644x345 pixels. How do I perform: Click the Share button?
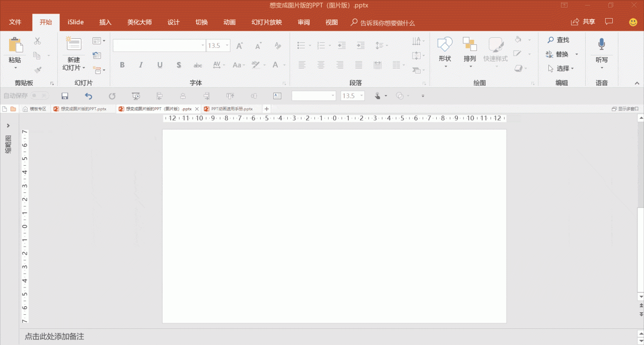[583, 22]
